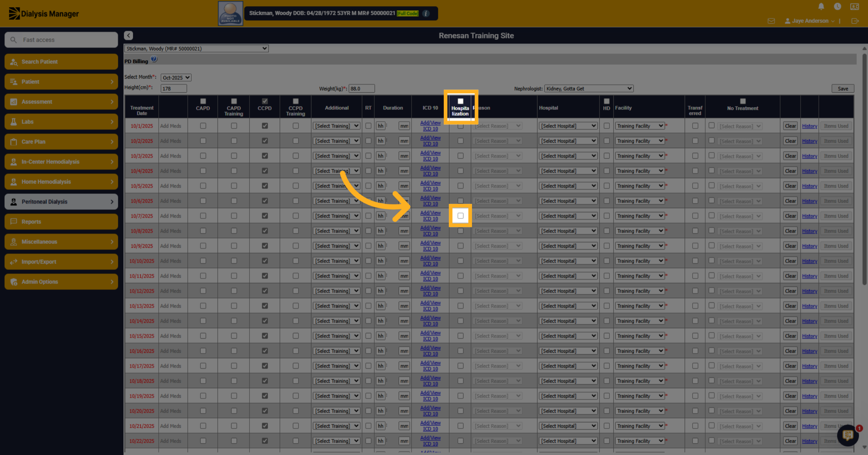Image resolution: width=868 pixels, height=455 pixels.
Task: Click the Weight(kg) input field
Action: (362, 88)
